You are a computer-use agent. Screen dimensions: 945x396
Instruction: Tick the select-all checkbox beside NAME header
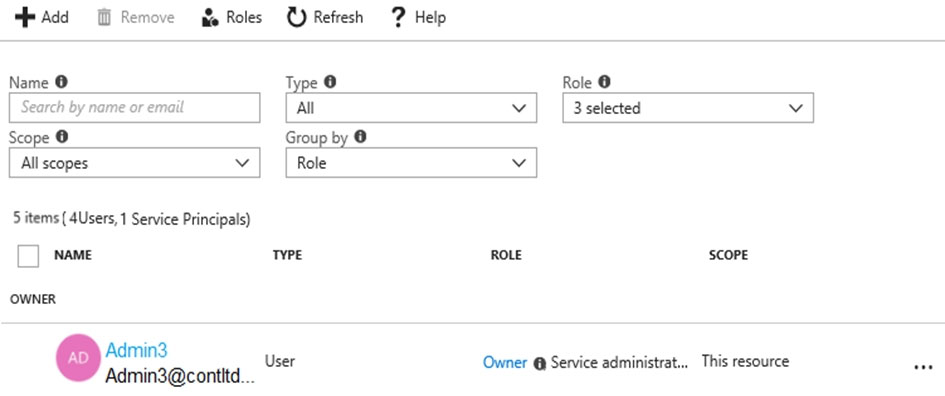(28, 256)
